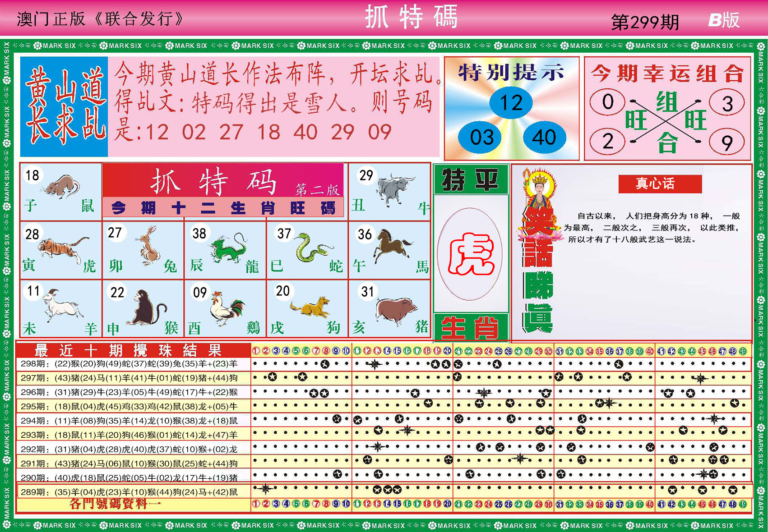Click the 298期 result row text
The width and height of the screenshot is (768, 532).
pyautogui.click(x=129, y=364)
